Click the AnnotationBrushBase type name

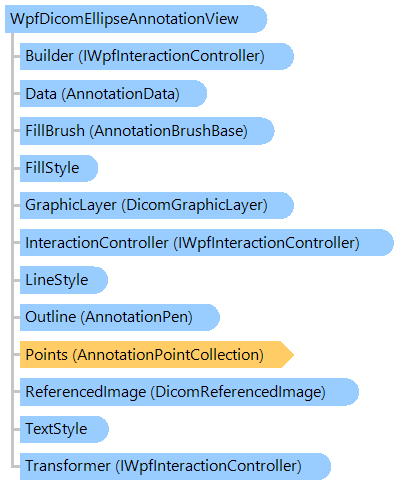(169, 131)
